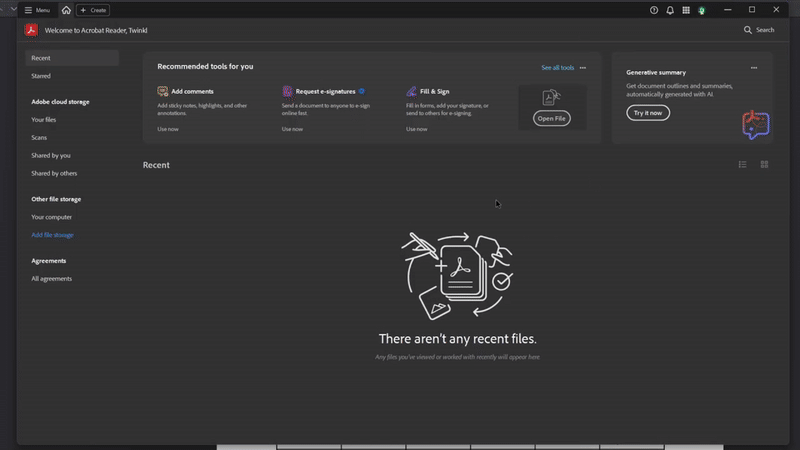Click the Generative summary AI chat icon
Screen dimensions: 800x450
pos(756,124)
